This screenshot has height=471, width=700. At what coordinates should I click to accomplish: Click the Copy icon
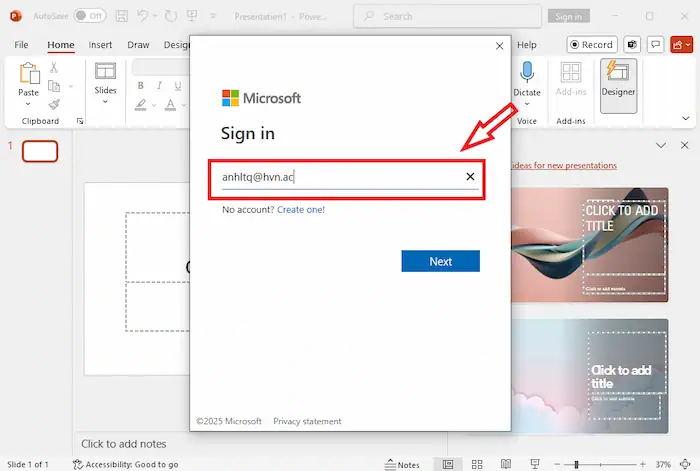coord(54,86)
